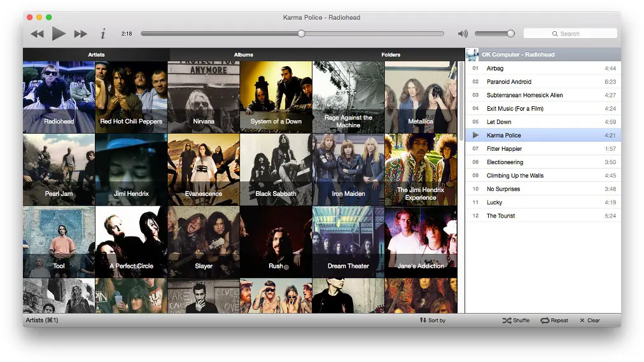Image resolution: width=644 pixels, height=362 pixels.
Task: Open the Evanescence artist tile
Action: [x=204, y=169]
